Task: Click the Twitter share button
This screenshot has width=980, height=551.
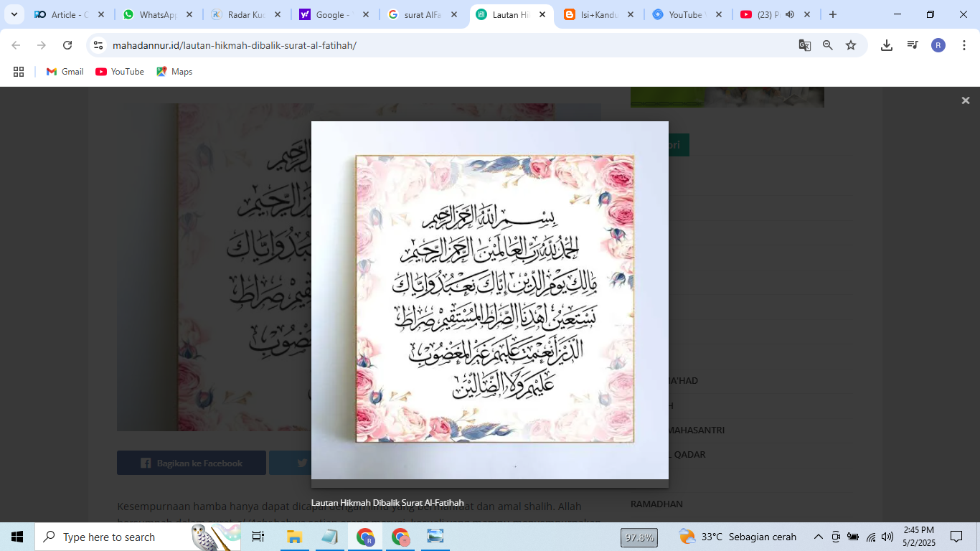Action: pyautogui.click(x=290, y=463)
